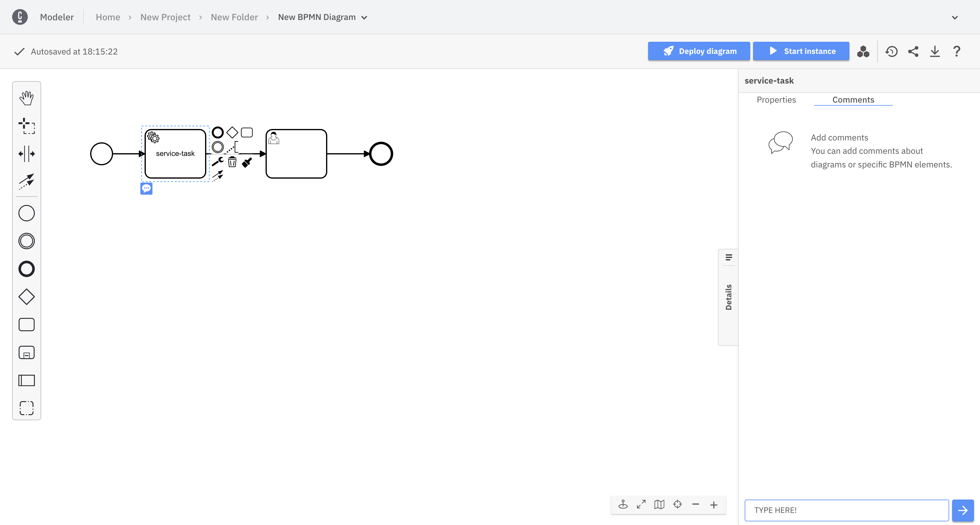980x525 pixels.
Task: Pick Pool/Participant from palette
Action: [x=26, y=380]
